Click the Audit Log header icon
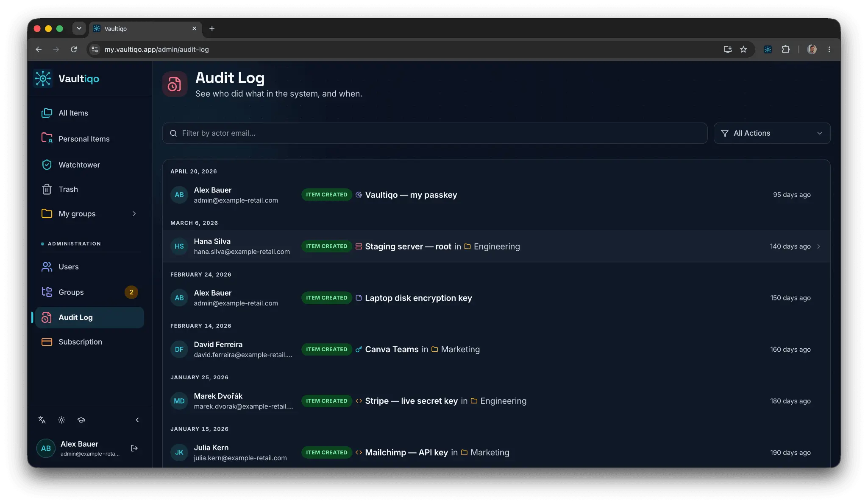 [x=175, y=84]
